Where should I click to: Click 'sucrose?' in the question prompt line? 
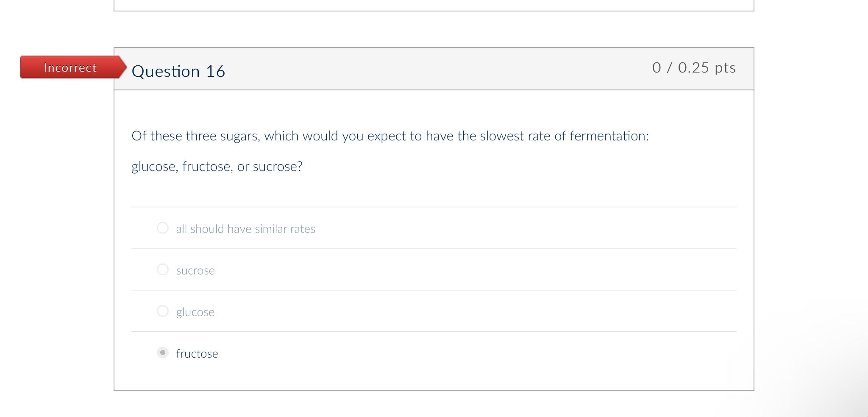point(278,167)
